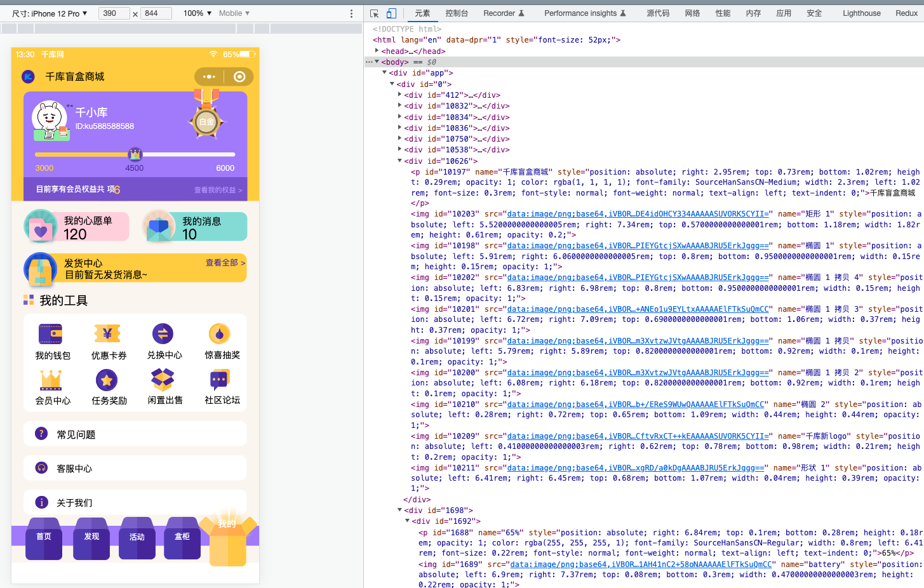Image resolution: width=924 pixels, height=588 pixels.
Task: Open the Exchange Center icon
Action: click(163, 334)
